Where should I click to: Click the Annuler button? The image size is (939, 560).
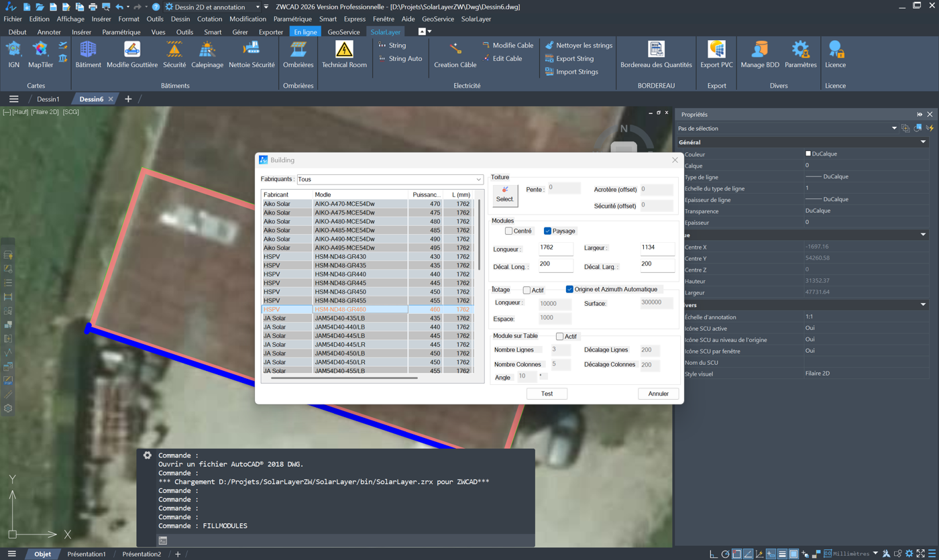point(658,394)
